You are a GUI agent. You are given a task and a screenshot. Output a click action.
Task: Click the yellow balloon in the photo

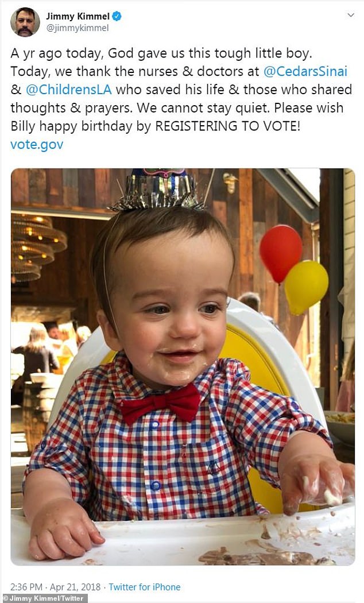pos(307,287)
